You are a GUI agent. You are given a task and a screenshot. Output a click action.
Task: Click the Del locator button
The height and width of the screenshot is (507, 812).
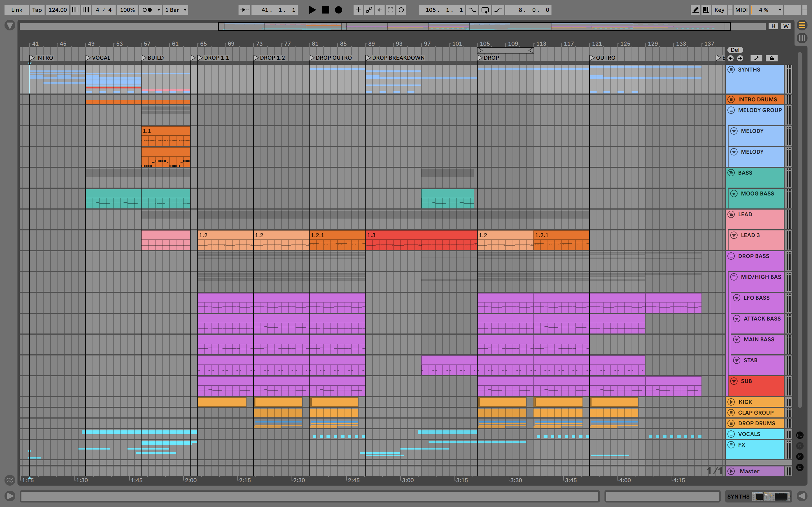coord(735,50)
